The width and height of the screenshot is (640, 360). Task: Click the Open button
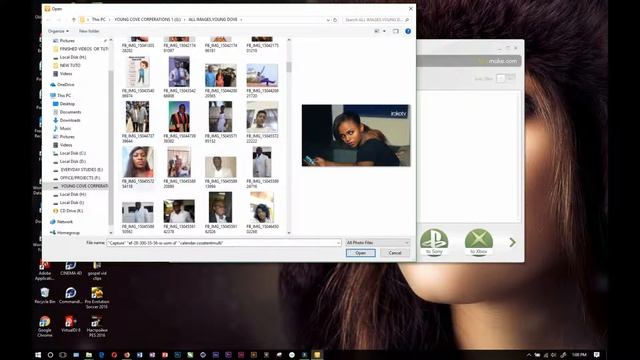tap(360, 253)
